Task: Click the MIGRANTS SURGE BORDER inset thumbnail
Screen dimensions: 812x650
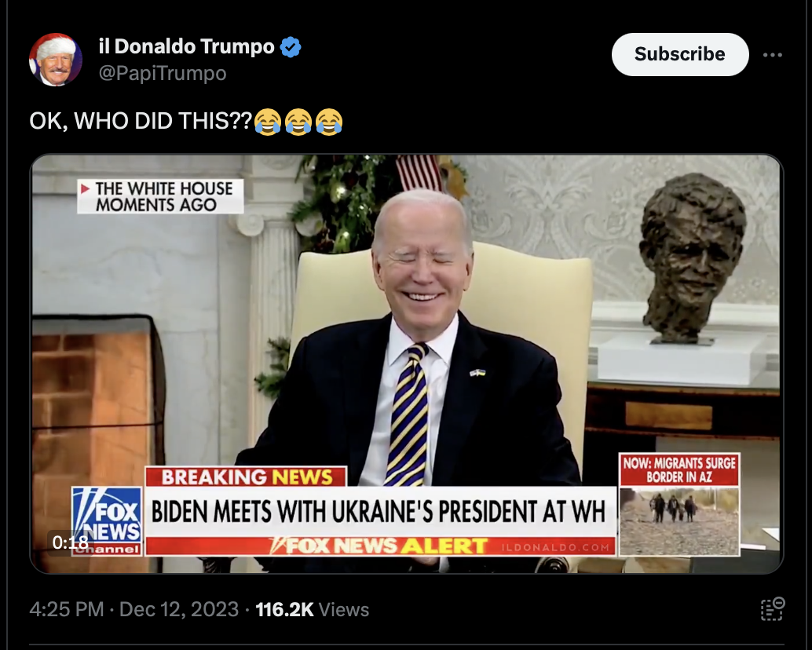Action: pos(679,505)
